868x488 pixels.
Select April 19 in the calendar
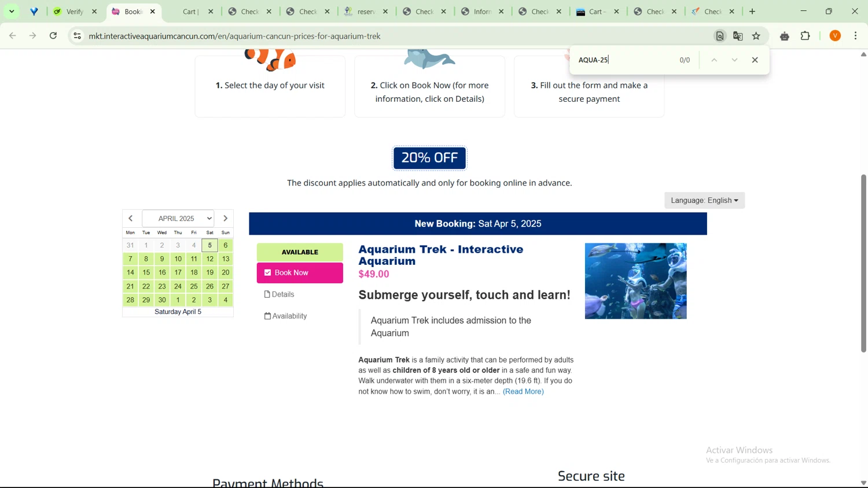[x=210, y=273]
